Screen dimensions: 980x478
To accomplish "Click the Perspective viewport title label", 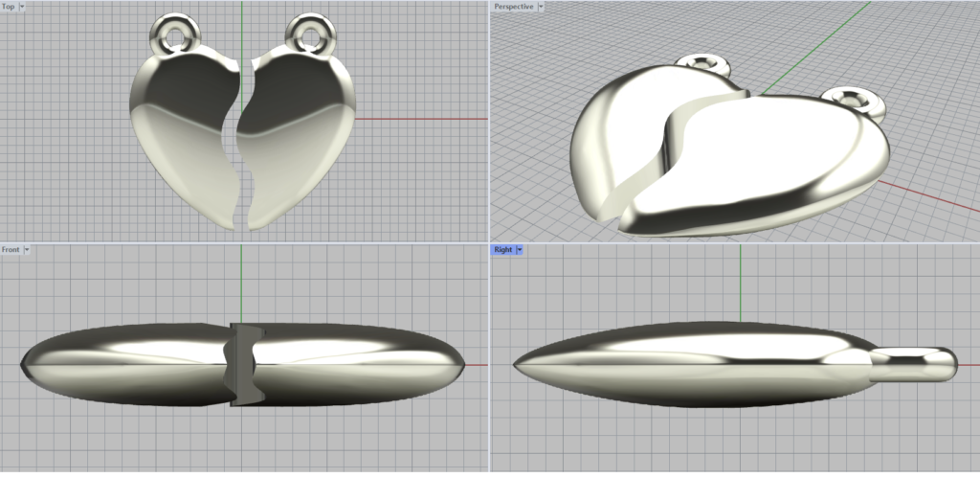I will click(x=513, y=7).
